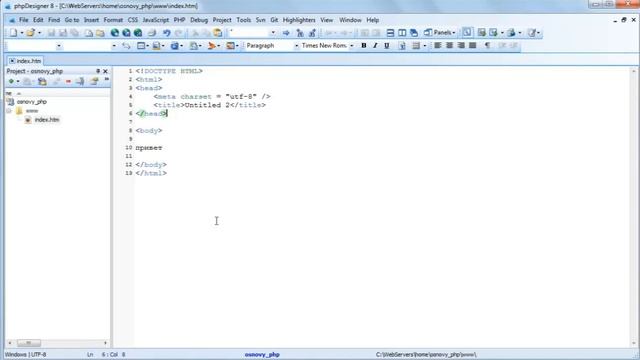Screen dimensions: 640x360
Task: Click the vertical split window icon
Action: click(x=402, y=33)
